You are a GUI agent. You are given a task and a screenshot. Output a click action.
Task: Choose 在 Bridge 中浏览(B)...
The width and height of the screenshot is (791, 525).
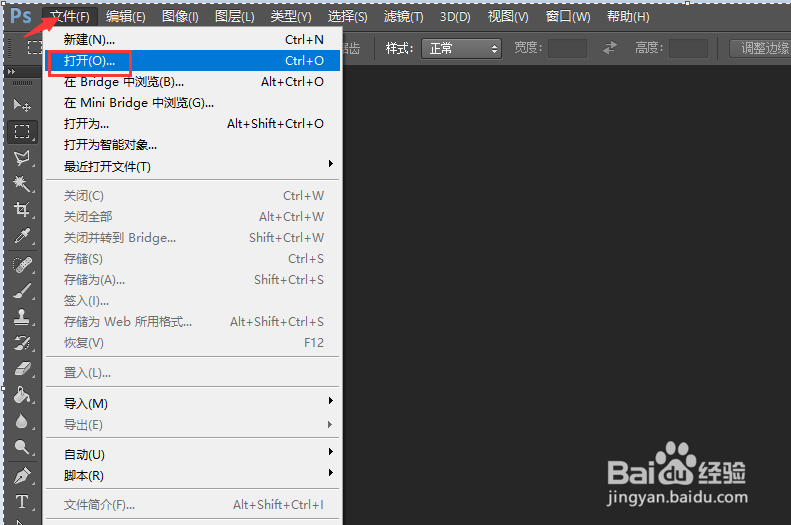(x=192, y=82)
